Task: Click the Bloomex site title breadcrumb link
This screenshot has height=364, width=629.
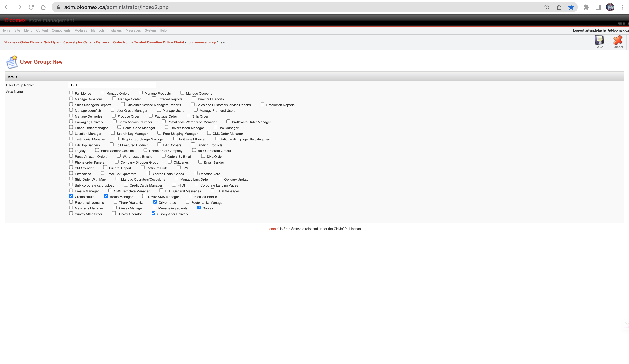Action: (x=94, y=42)
